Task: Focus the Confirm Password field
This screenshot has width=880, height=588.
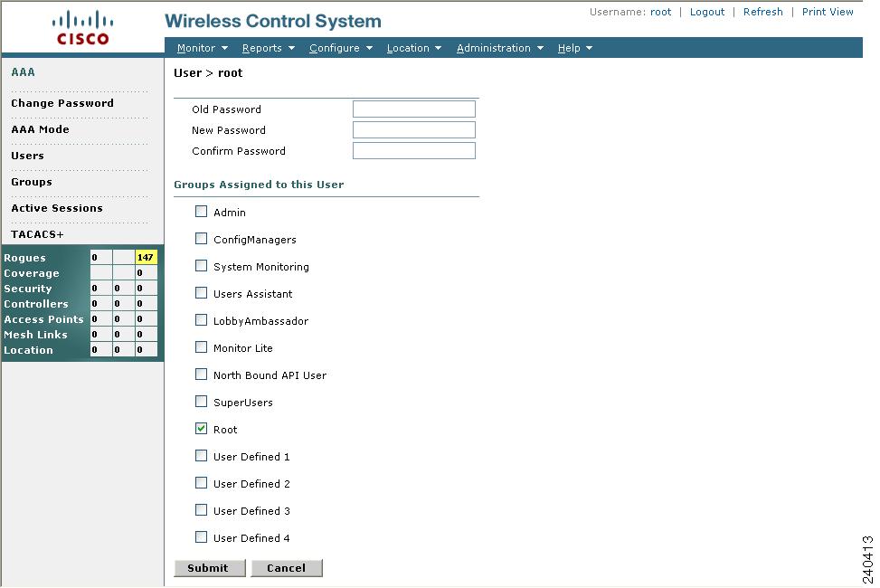Action: [414, 150]
